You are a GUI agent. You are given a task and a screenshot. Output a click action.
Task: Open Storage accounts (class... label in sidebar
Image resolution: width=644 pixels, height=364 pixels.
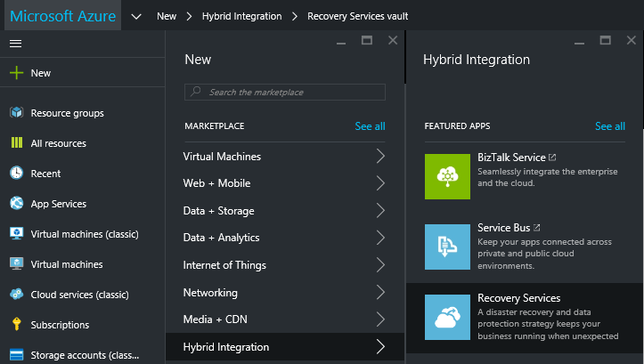85,355
